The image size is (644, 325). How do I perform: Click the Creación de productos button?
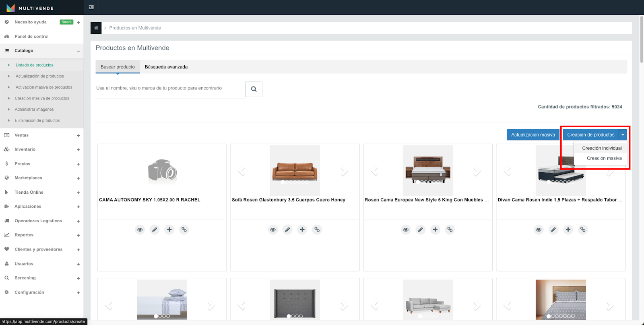click(x=590, y=135)
